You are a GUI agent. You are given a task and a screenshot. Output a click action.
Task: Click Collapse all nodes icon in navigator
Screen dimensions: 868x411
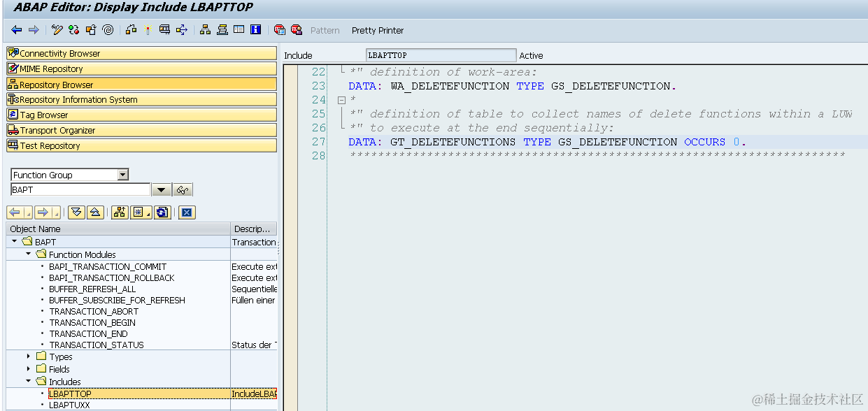[95, 212]
